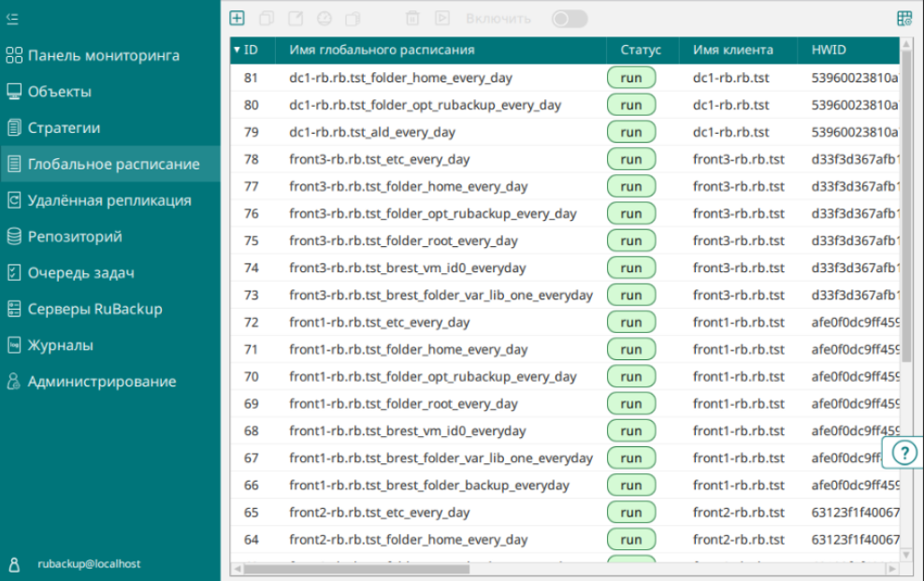Click the Add schedule plus icon
924x581 pixels.
pos(237,19)
